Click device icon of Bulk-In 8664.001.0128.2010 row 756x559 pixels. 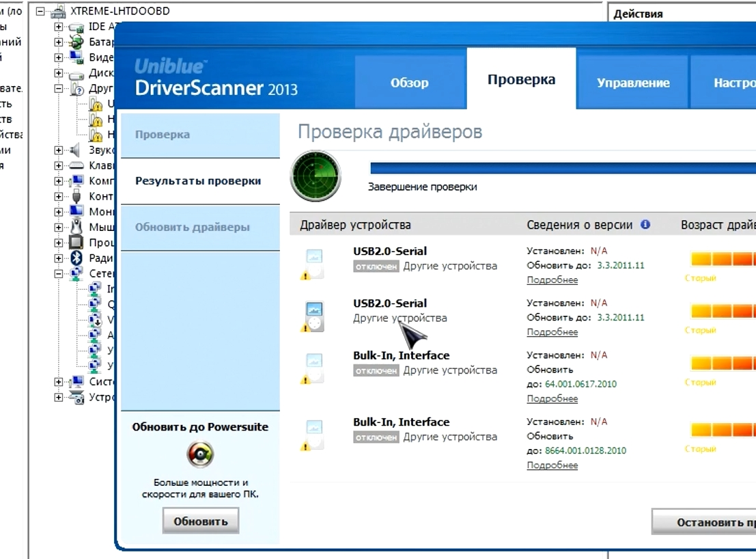[x=312, y=435]
